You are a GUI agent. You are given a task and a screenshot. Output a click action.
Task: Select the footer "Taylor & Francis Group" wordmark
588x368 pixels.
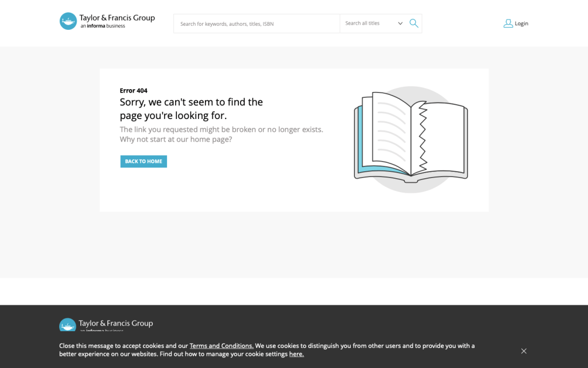(116, 323)
